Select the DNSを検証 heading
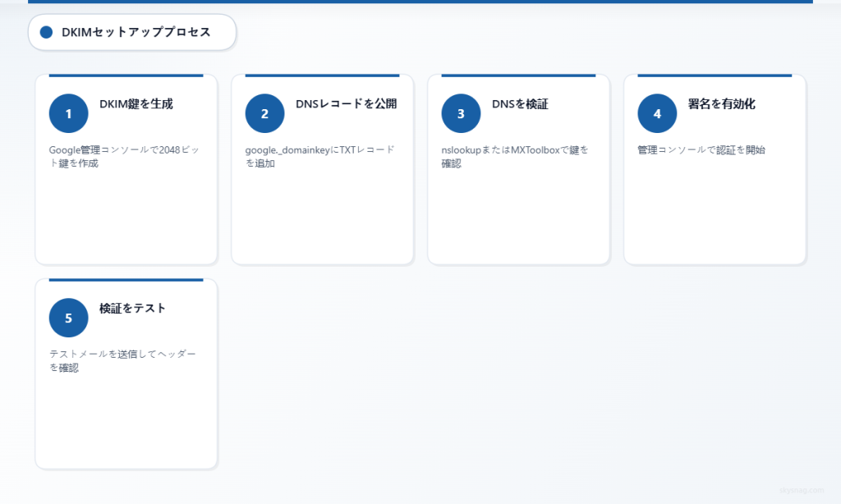Viewport: 841px width, 504px height. [520, 104]
